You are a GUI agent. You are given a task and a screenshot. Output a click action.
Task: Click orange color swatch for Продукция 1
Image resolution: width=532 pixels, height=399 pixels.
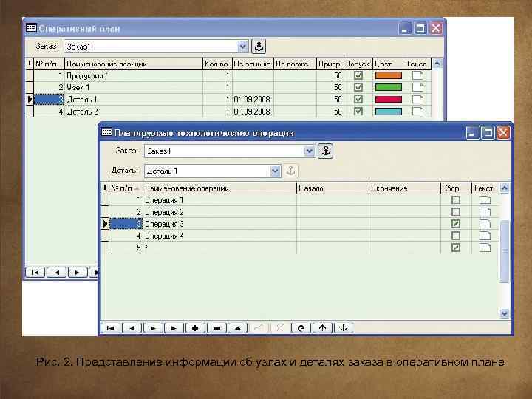point(389,75)
